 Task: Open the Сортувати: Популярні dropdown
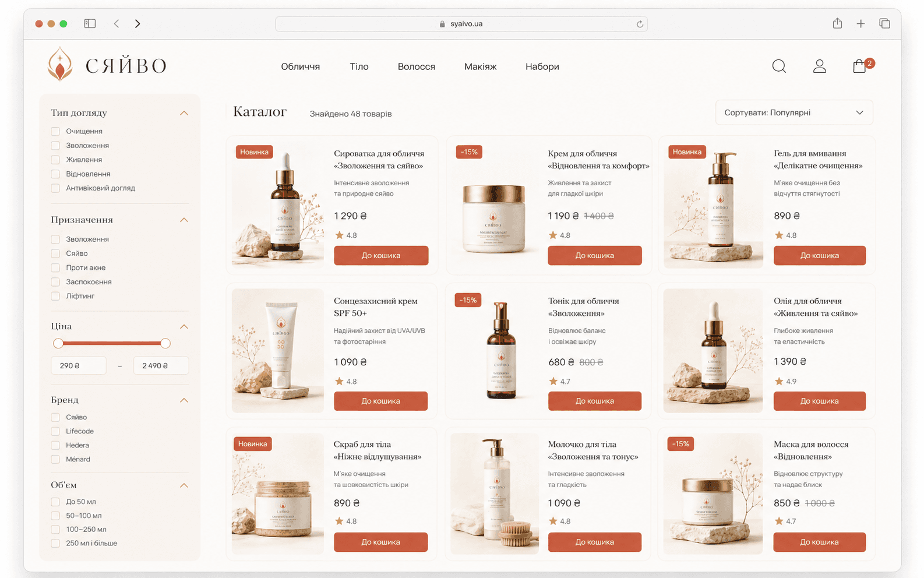pyautogui.click(x=794, y=112)
